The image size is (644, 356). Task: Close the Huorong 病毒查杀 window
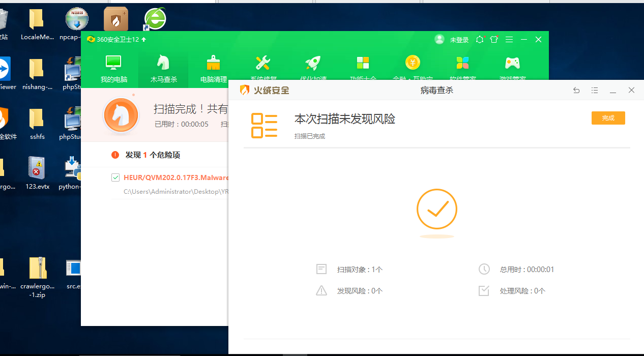click(x=631, y=90)
